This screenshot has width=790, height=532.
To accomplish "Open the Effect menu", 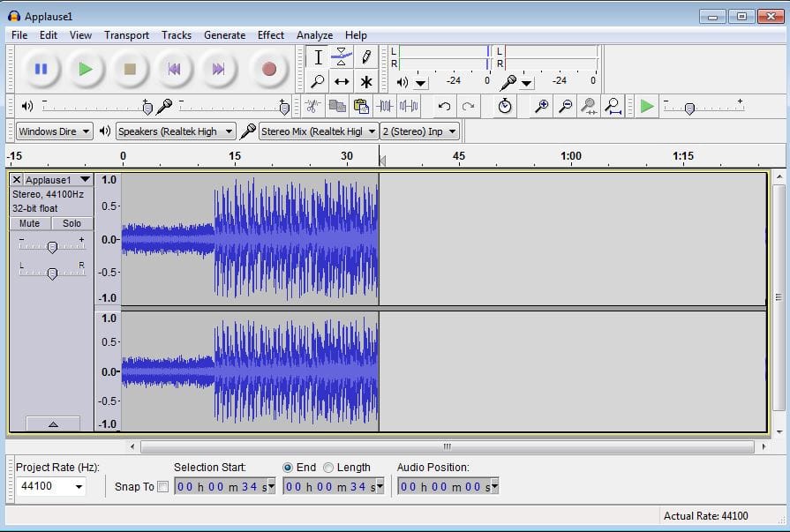I will 270,35.
